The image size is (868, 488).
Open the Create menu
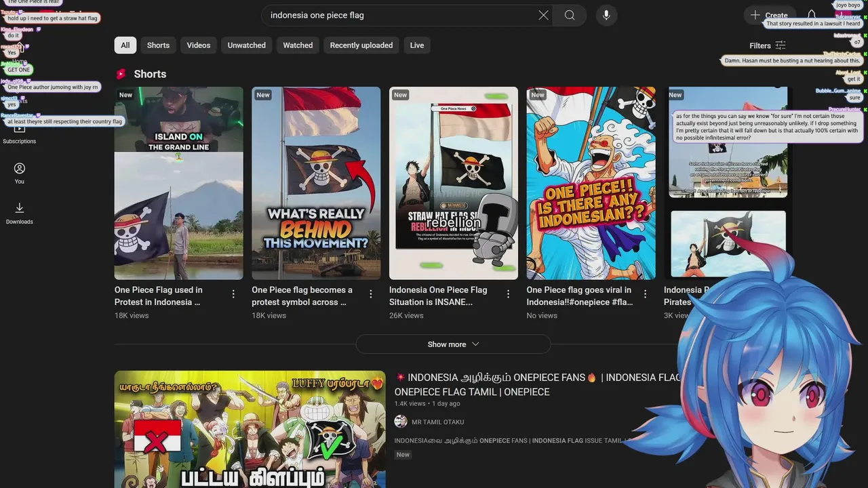coord(770,15)
